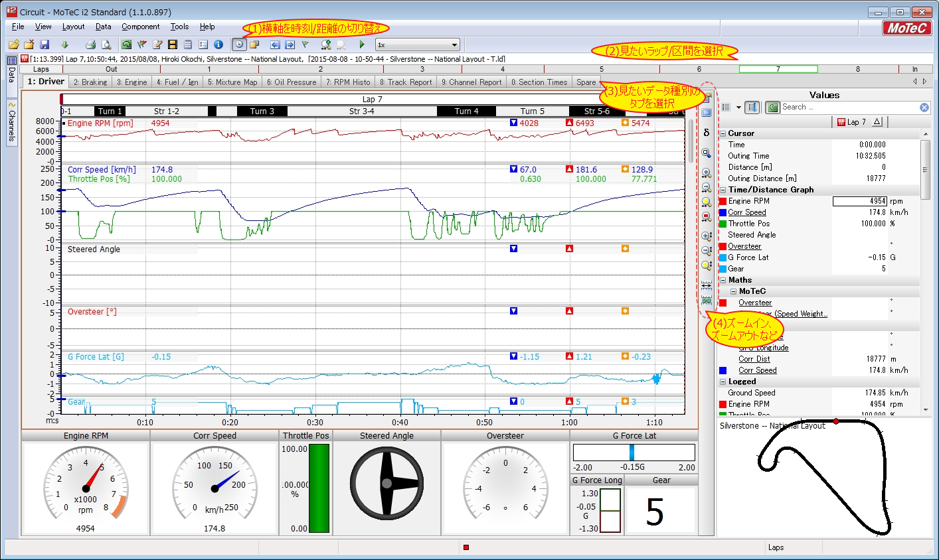Toggle the delta triangle button beside Lap 7
This screenshot has width=939, height=560.
pos(877,121)
